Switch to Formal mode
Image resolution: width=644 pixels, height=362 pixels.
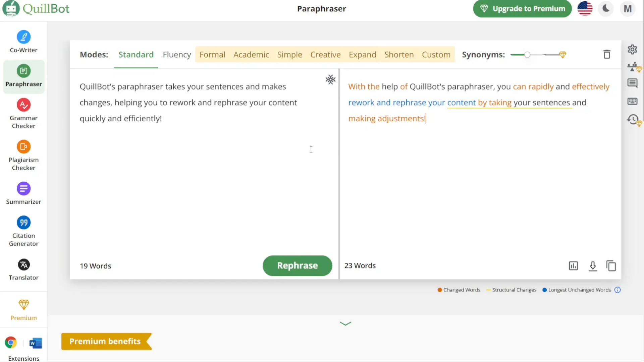point(212,55)
